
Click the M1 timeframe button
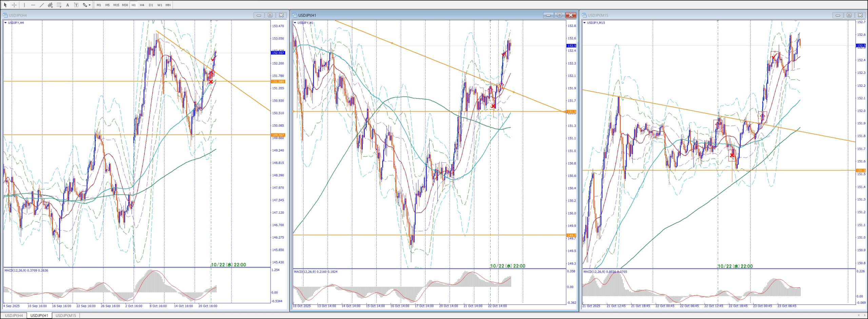point(99,5)
